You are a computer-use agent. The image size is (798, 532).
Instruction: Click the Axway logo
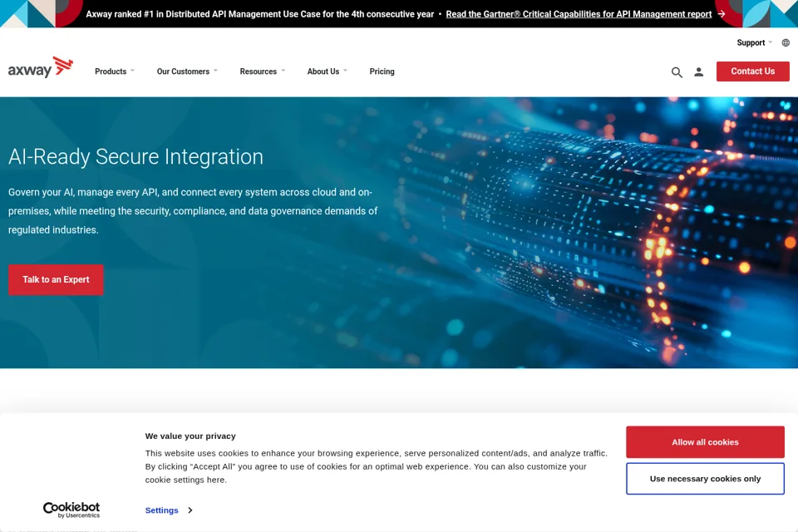[41, 67]
